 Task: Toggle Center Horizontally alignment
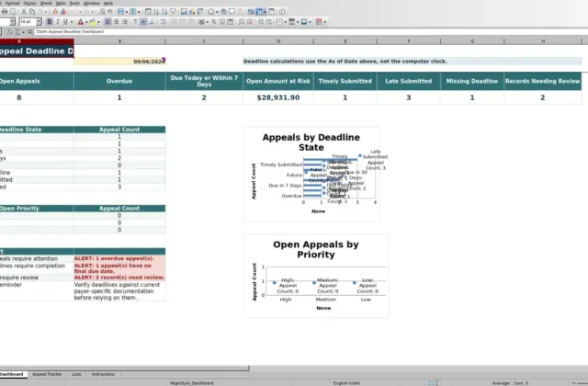pyautogui.click(x=117, y=22)
